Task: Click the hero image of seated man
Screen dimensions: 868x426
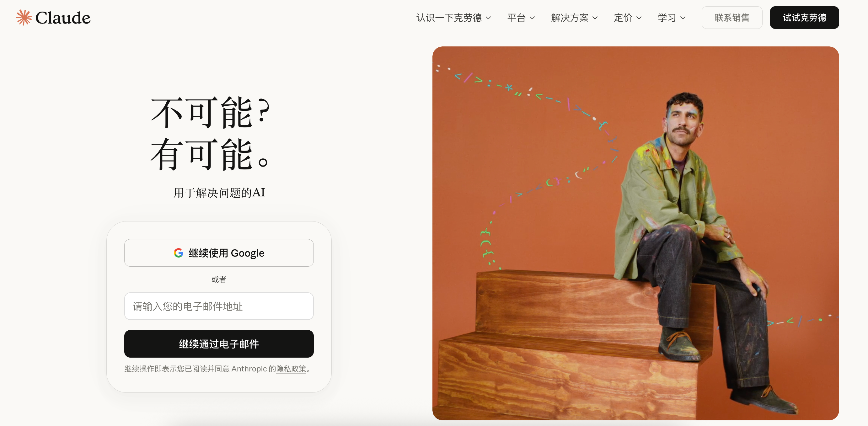Action: 635,233
